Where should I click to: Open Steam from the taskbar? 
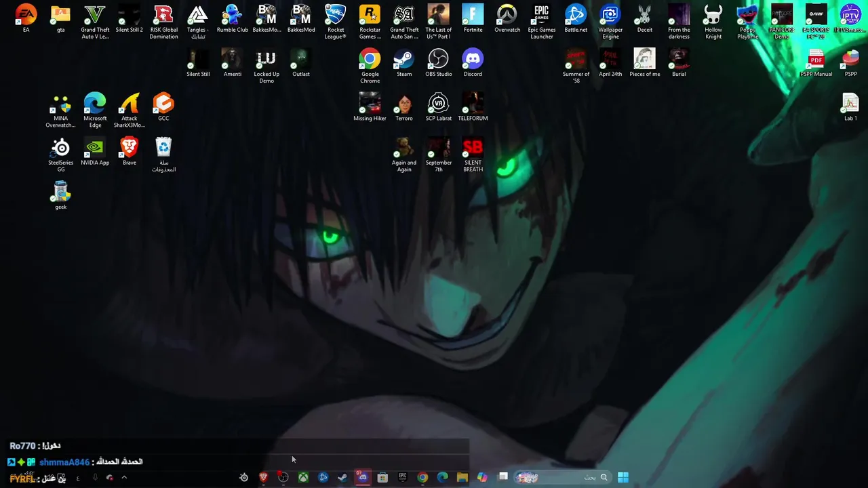pos(342,478)
